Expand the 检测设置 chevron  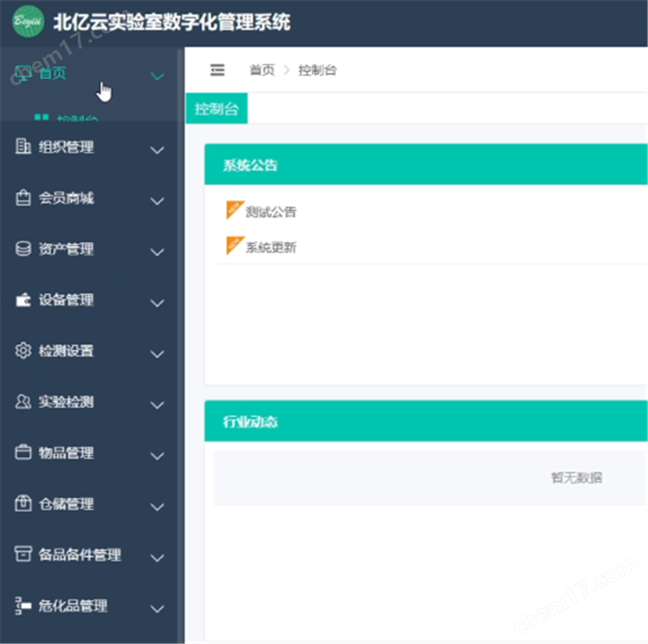(x=157, y=353)
